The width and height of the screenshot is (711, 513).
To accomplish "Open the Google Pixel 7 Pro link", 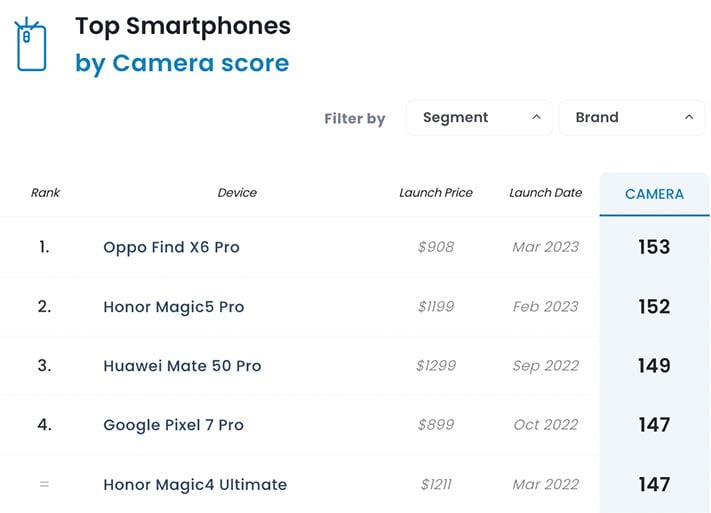I will 173,425.
